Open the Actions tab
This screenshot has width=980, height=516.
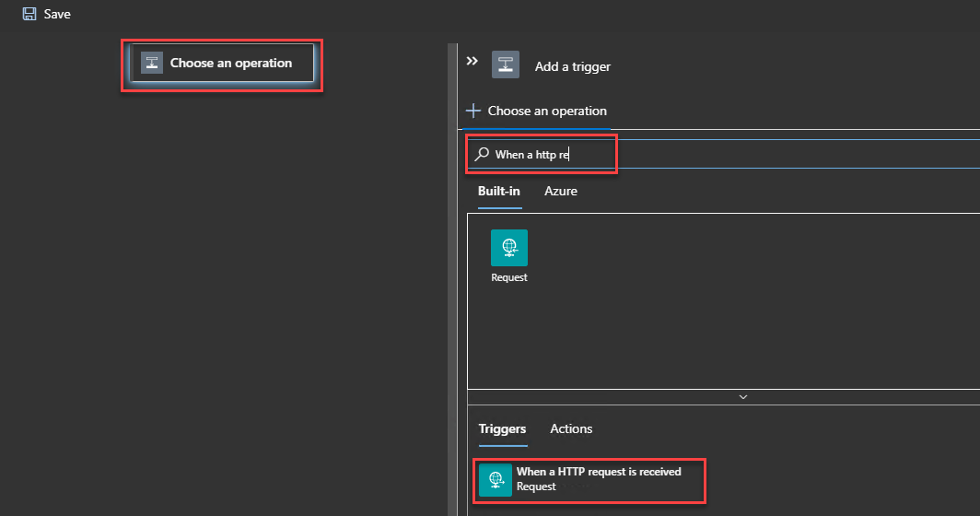click(x=571, y=428)
